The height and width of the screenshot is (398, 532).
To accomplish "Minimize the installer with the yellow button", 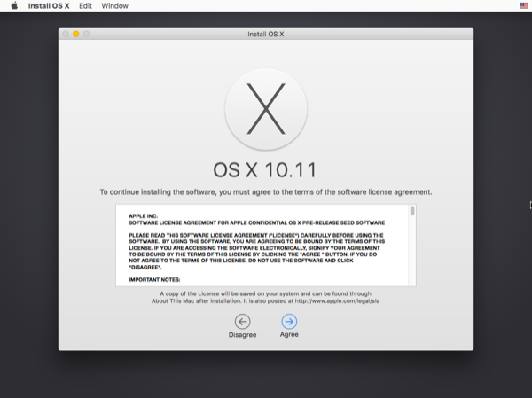I will point(76,34).
